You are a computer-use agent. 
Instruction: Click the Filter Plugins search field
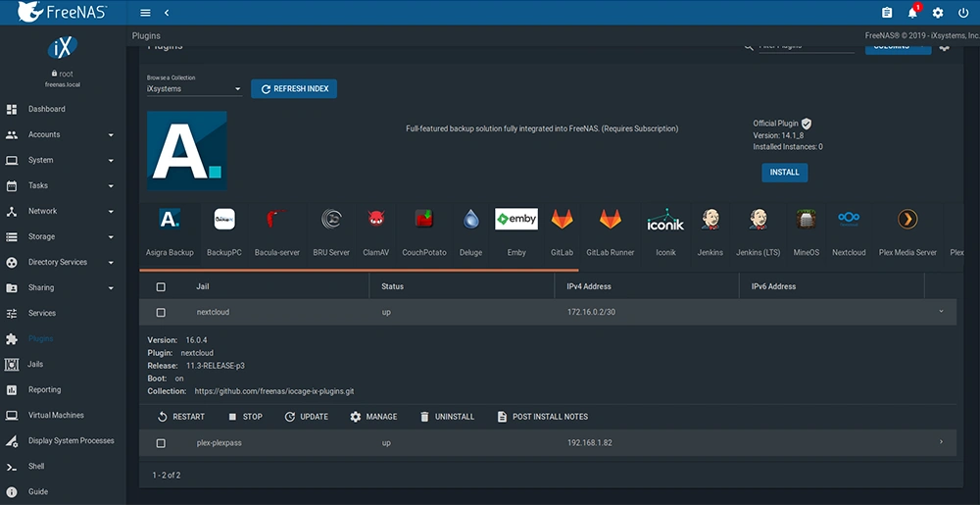click(806, 45)
